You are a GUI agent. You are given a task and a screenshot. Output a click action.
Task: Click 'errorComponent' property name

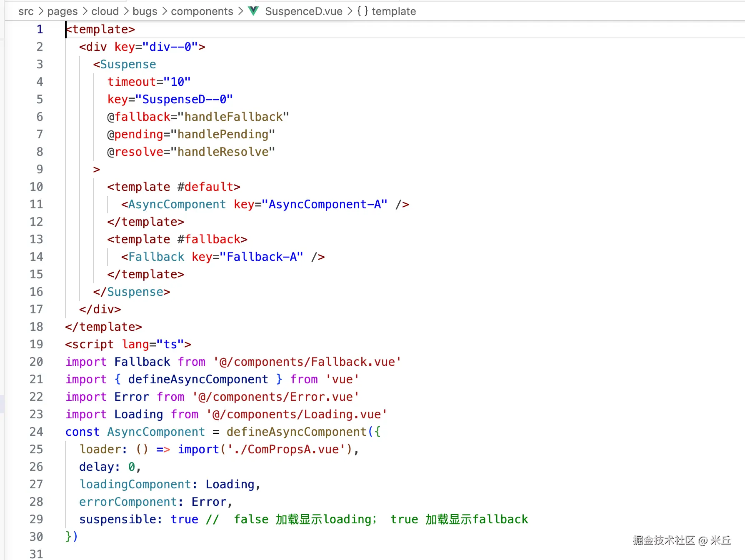pyautogui.click(x=128, y=502)
